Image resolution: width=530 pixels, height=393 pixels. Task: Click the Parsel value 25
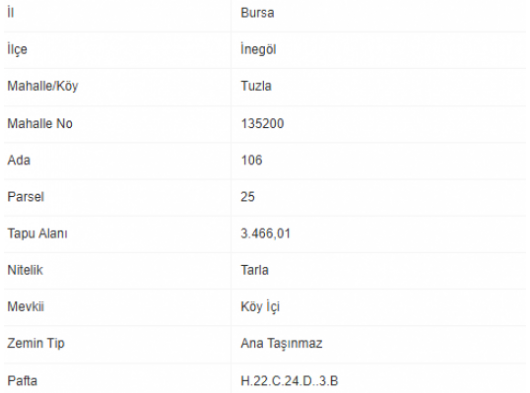[x=247, y=197]
